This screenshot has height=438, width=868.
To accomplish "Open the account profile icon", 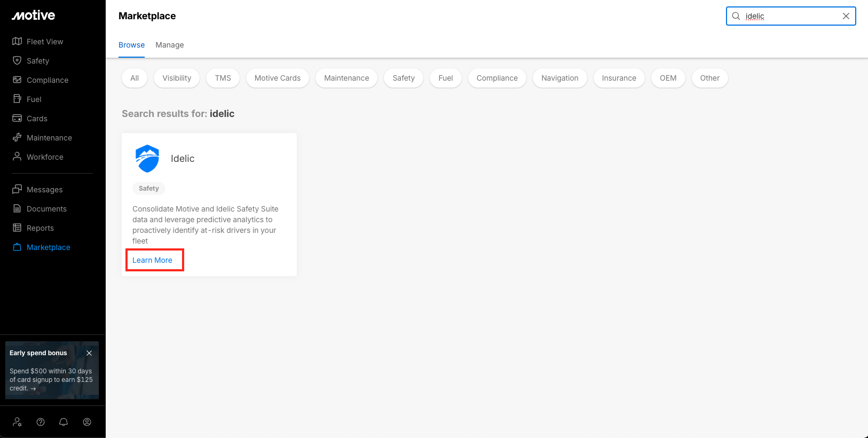I will [87, 422].
